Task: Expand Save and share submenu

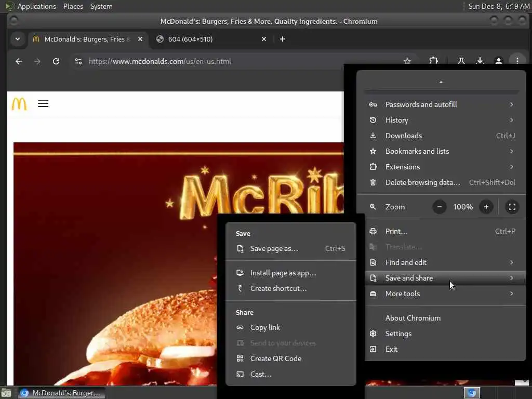Action: (x=445, y=278)
